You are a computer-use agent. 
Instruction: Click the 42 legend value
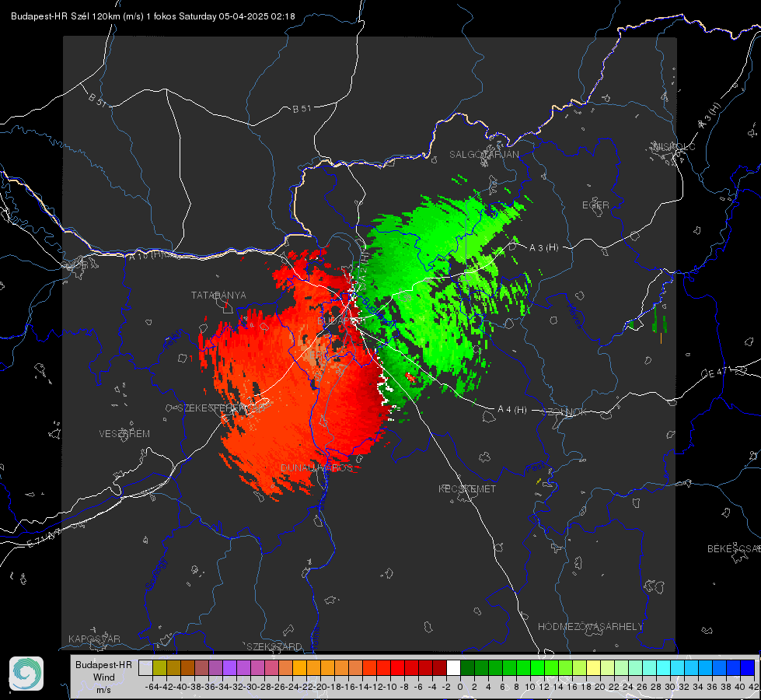tap(754, 687)
